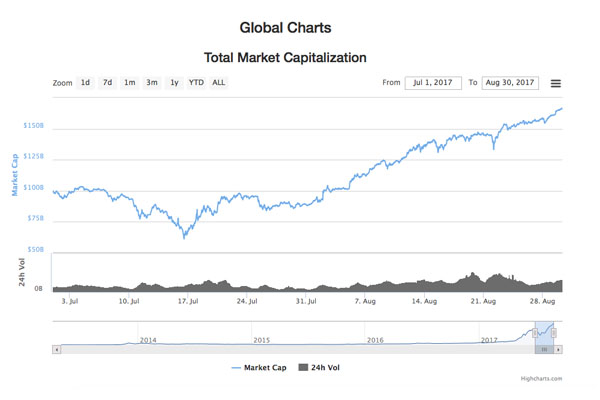Screen dimensions: 600x400
Task: Click the navigator left scroll arrow
Action: (56, 350)
